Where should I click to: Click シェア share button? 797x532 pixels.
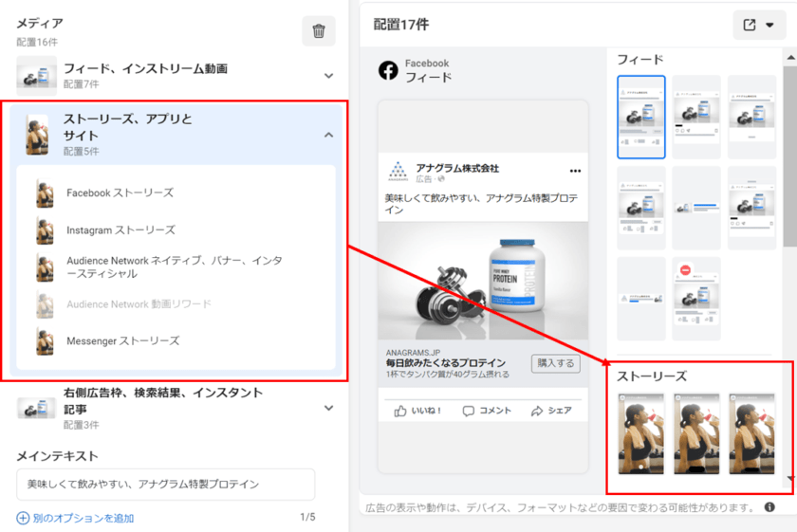tap(551, 411)
